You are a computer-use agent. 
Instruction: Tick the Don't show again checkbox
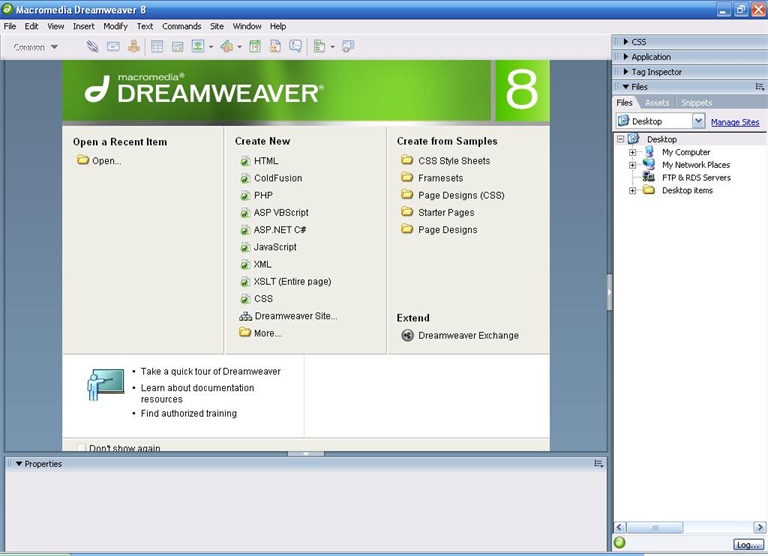pos(81,448)
